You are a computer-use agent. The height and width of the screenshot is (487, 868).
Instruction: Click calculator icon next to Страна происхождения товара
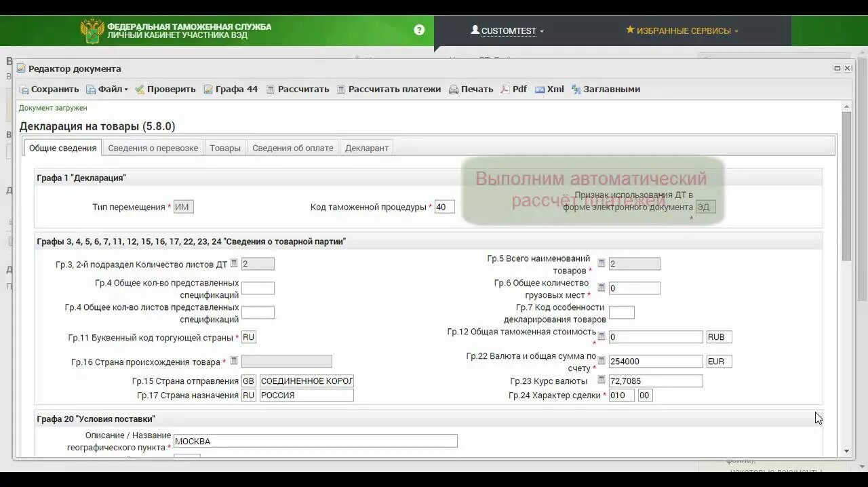tap(234, 361)
